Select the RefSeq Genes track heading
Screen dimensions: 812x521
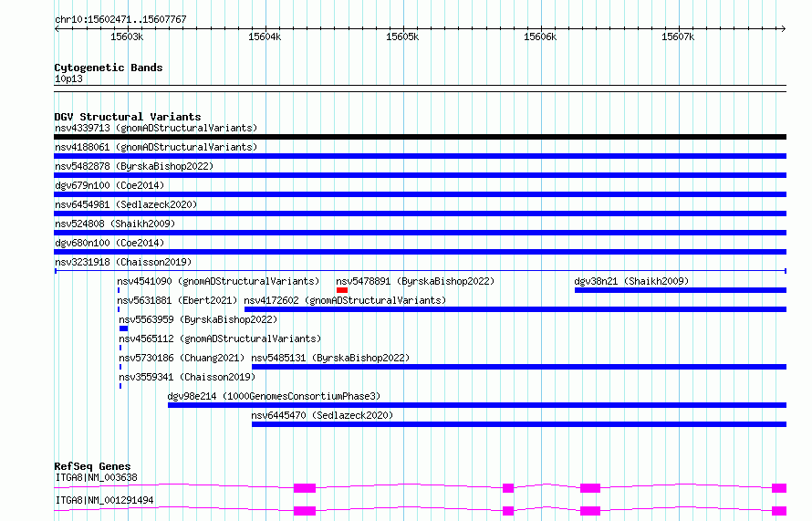(x=92, y=466)
